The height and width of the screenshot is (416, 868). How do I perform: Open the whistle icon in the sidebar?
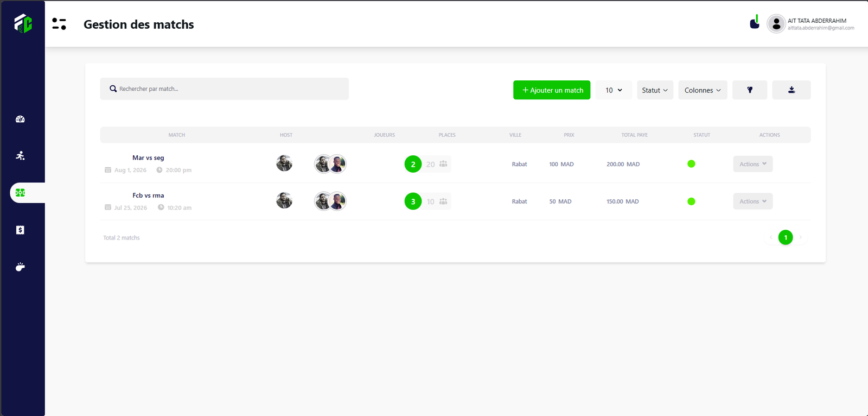click(20, 267)
